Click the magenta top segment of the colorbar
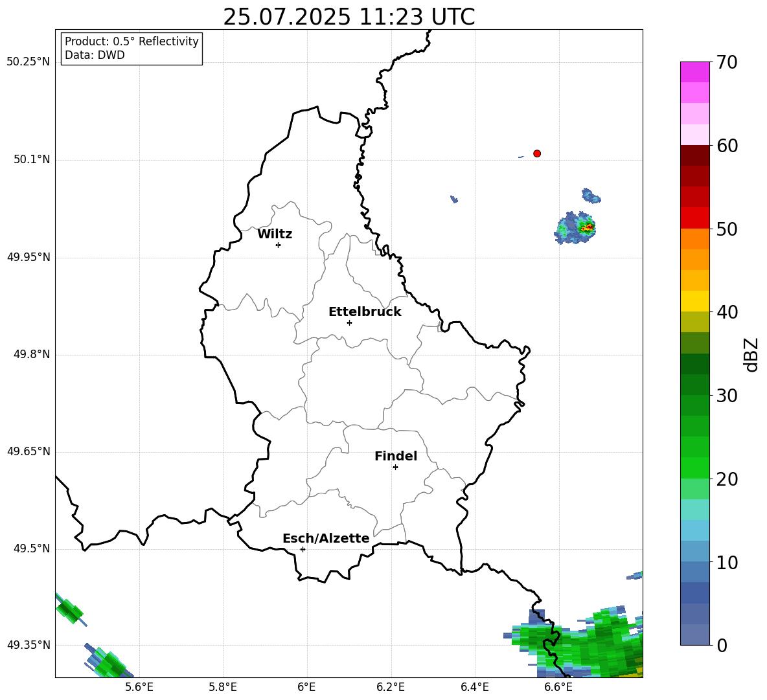Screen dimensions: 767x700 pyautogui.click(x=694, y=72)
